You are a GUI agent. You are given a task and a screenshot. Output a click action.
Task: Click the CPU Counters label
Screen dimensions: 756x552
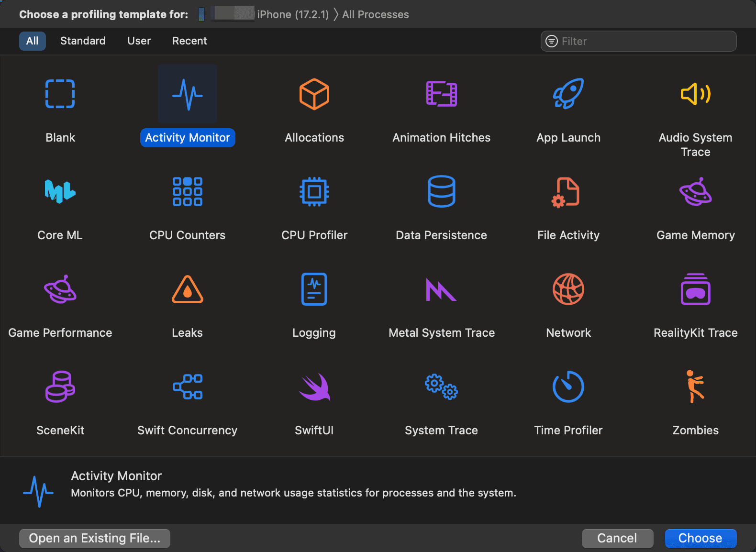point(188,235)
